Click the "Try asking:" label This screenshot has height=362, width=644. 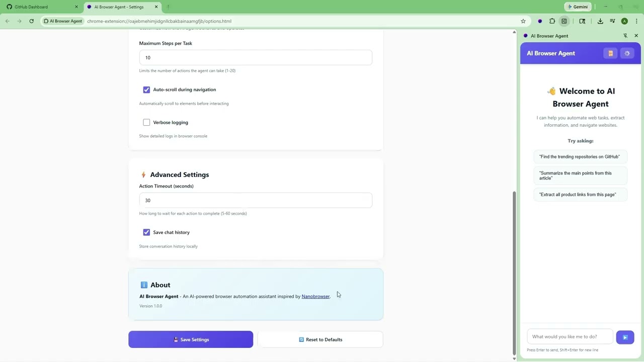(x=581, y=141)
